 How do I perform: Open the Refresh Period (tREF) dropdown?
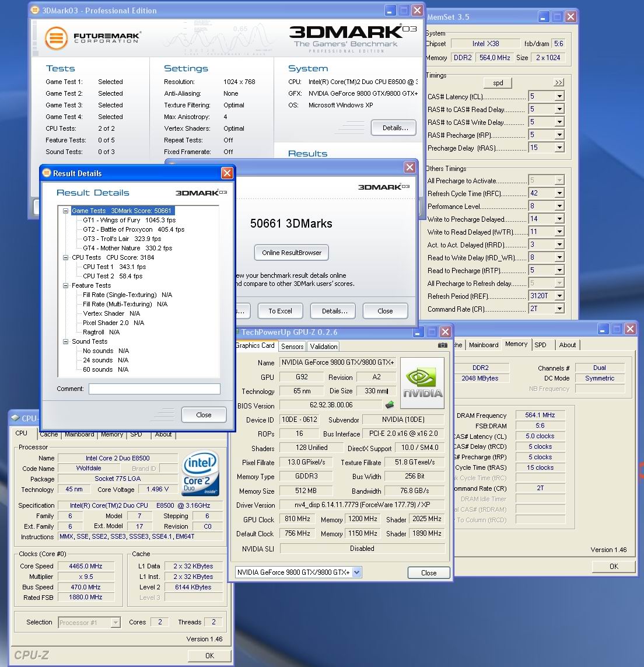pos(559,296)
